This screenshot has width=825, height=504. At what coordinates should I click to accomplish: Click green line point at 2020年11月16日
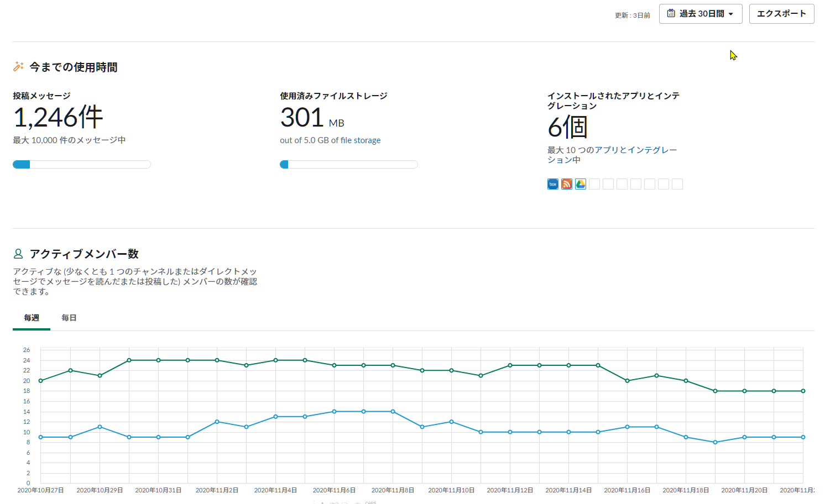pyautogui.click(x=627, y=381)
